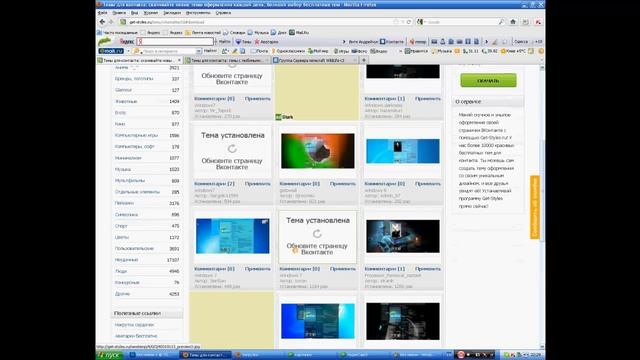640x360 pixels.
Task: Click Аватарки on the get-styles toolbar
Action: pos(267,42)
